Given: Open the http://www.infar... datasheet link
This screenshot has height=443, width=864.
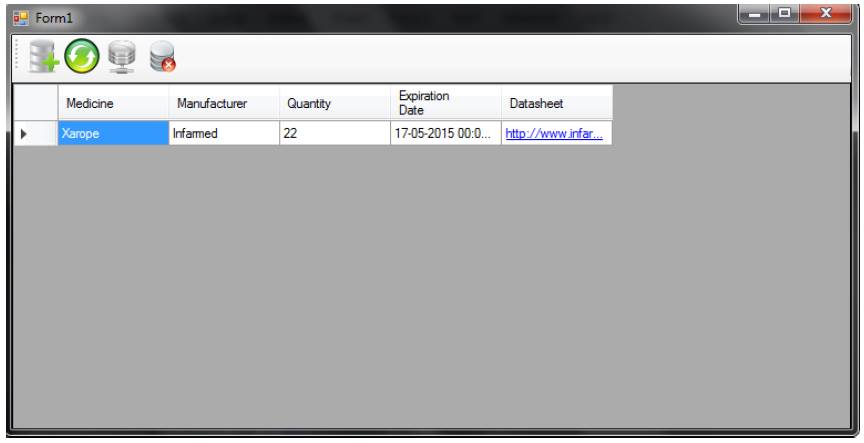Looking at the screenshot, I should 553,134.
